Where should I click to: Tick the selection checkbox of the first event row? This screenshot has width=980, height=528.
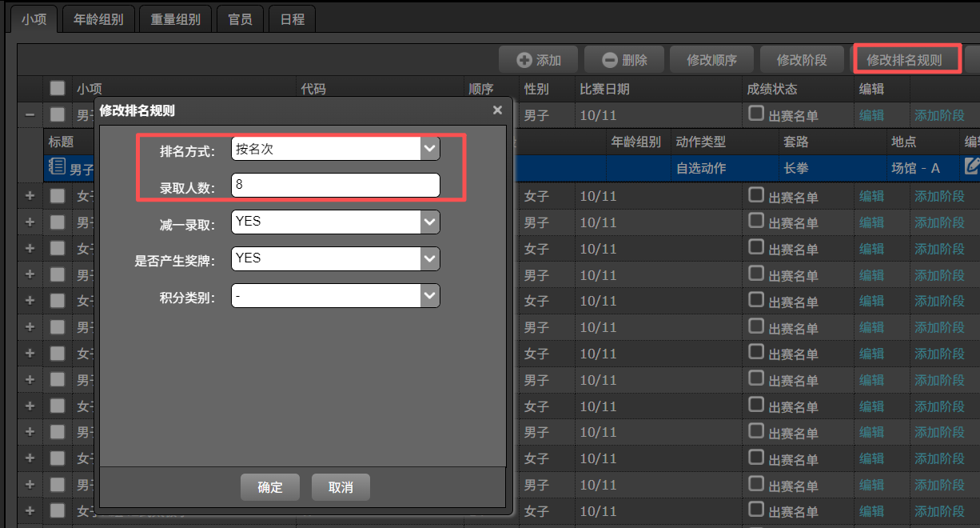tap(58, 115)
